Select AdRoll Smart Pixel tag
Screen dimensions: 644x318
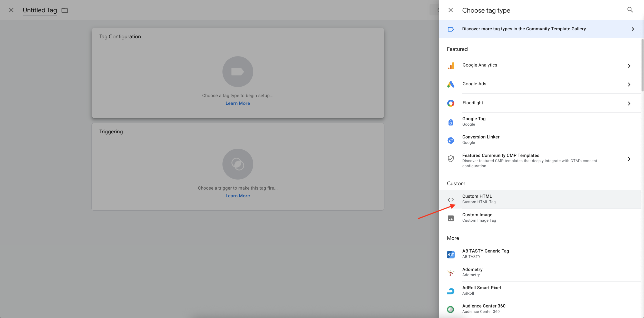point(540,291)
